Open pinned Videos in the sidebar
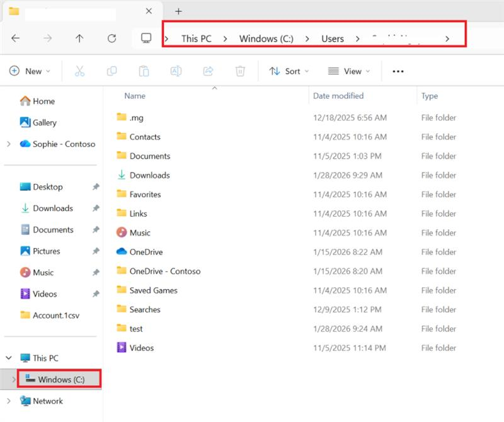This screenshot has height=422, width=504. click(x=38, y=294)
